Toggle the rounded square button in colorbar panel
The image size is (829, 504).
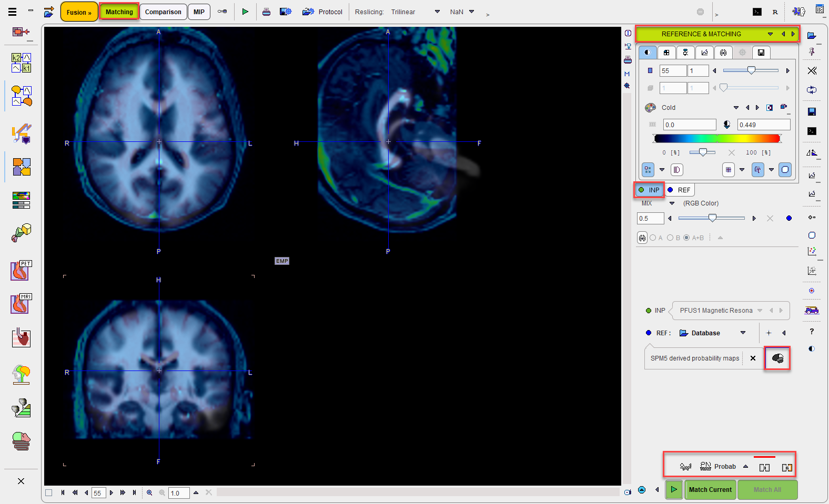[x=785, y=169]
